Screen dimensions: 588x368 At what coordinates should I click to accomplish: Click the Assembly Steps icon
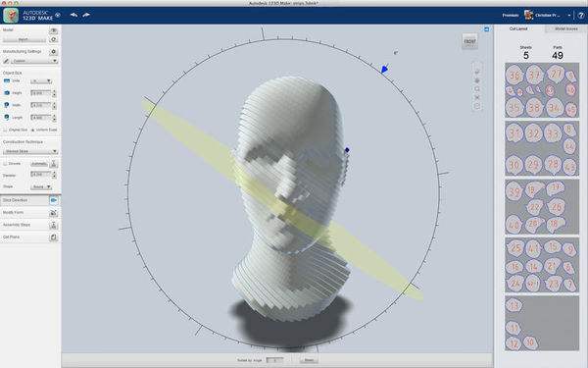coord(53,225)
